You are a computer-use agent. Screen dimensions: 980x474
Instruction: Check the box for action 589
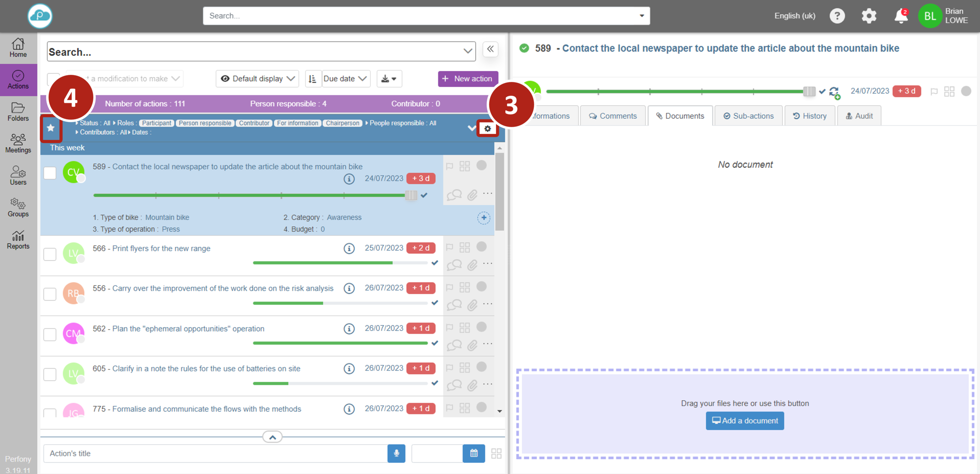[50, 173]
